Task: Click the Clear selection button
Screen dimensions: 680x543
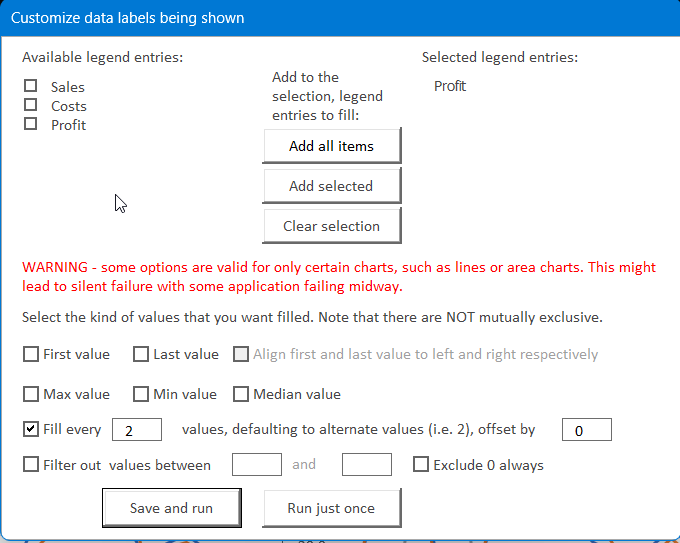Action: tap(332, 226)
